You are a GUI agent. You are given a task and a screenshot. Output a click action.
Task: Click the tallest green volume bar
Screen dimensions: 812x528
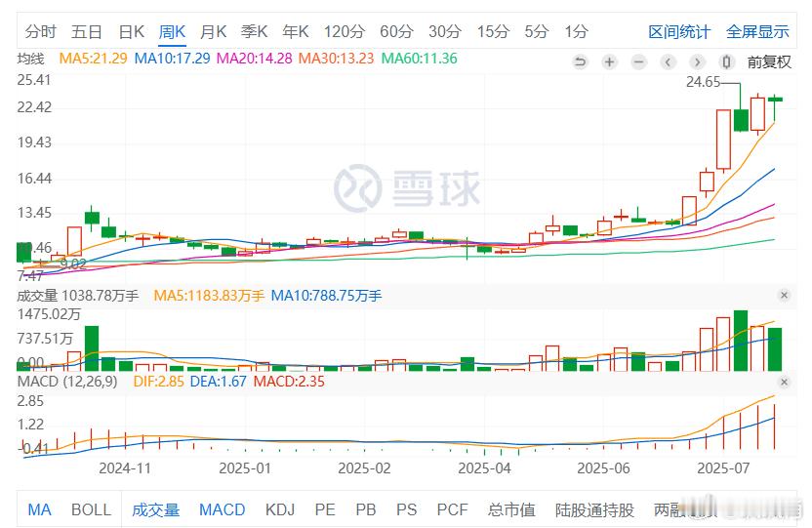click(x=741, y=341)
